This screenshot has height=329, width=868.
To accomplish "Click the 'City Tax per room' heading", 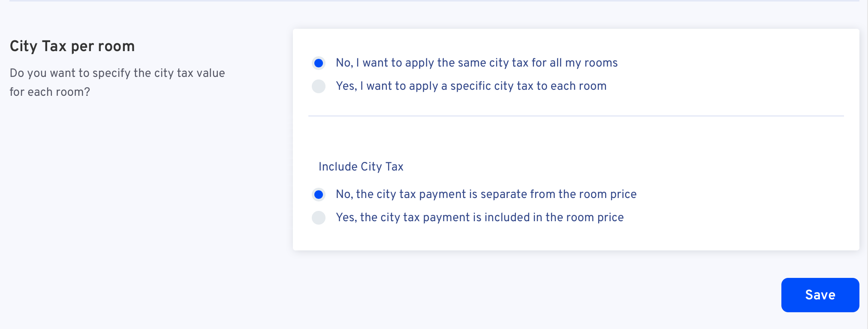I will (72, 46).
